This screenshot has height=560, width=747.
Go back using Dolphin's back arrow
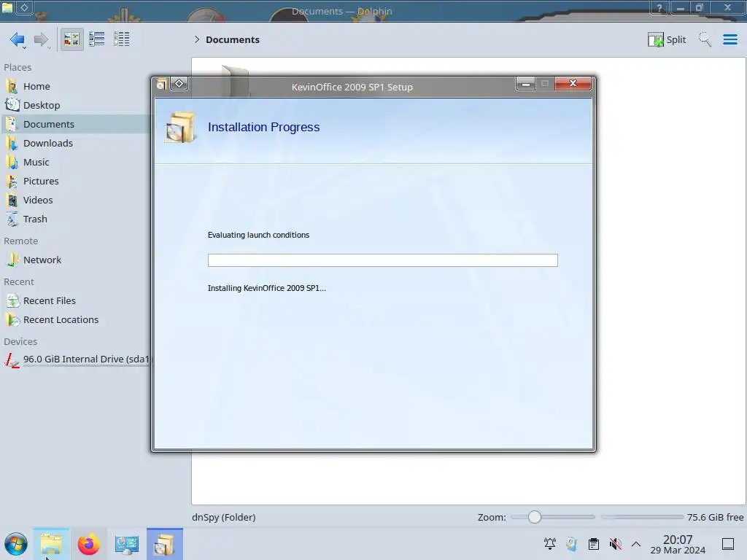click(x=18, y=39)
